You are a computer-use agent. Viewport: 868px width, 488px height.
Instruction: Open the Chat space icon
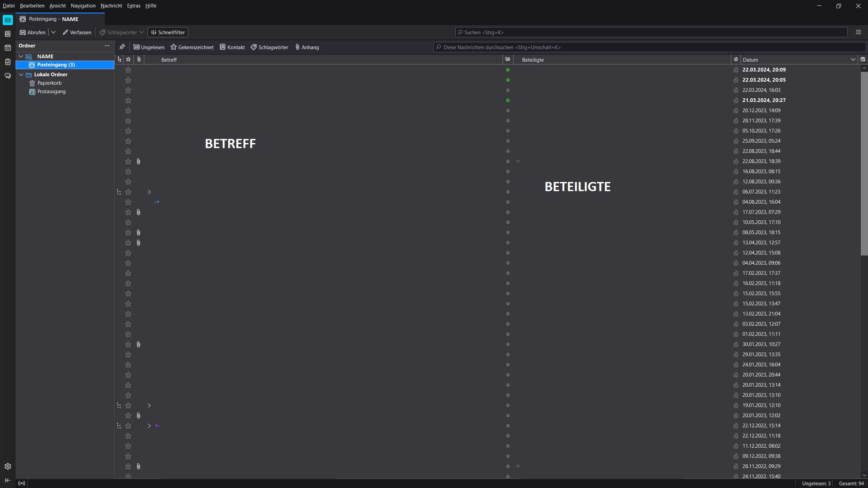click(8, 76)
